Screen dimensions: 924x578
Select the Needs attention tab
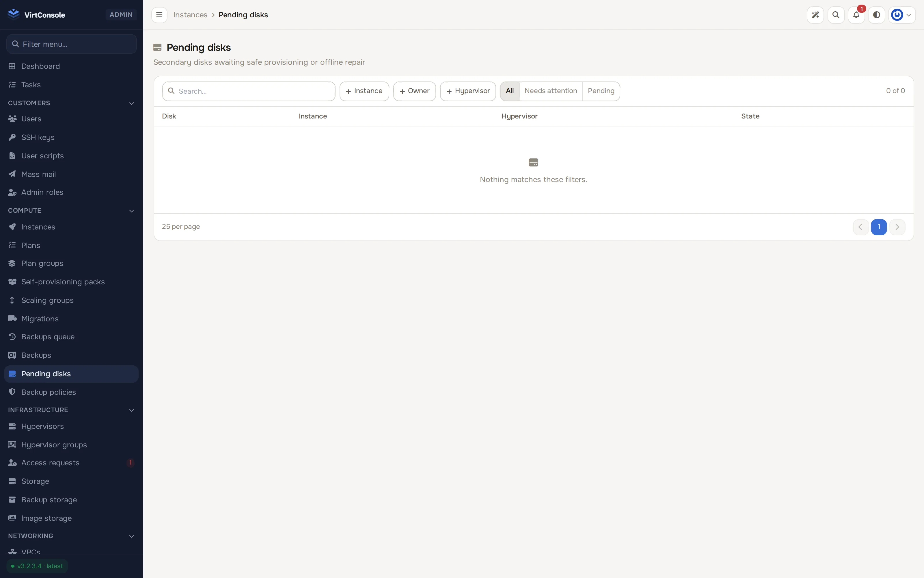pyautogui.click(x=551, y=91)
